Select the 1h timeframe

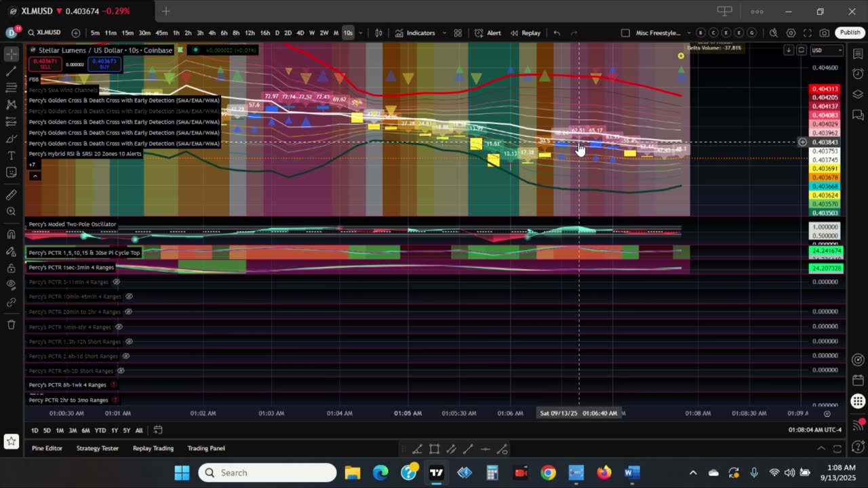[x=176, y=33]
